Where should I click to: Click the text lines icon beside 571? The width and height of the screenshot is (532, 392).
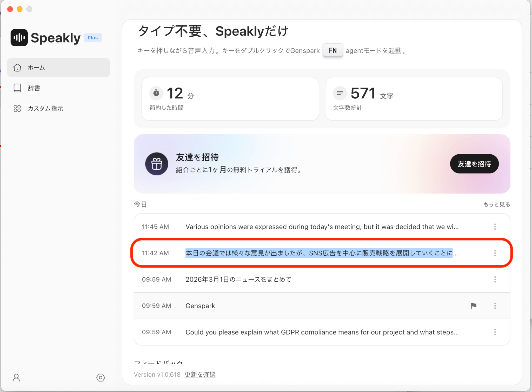coord(340,93)
